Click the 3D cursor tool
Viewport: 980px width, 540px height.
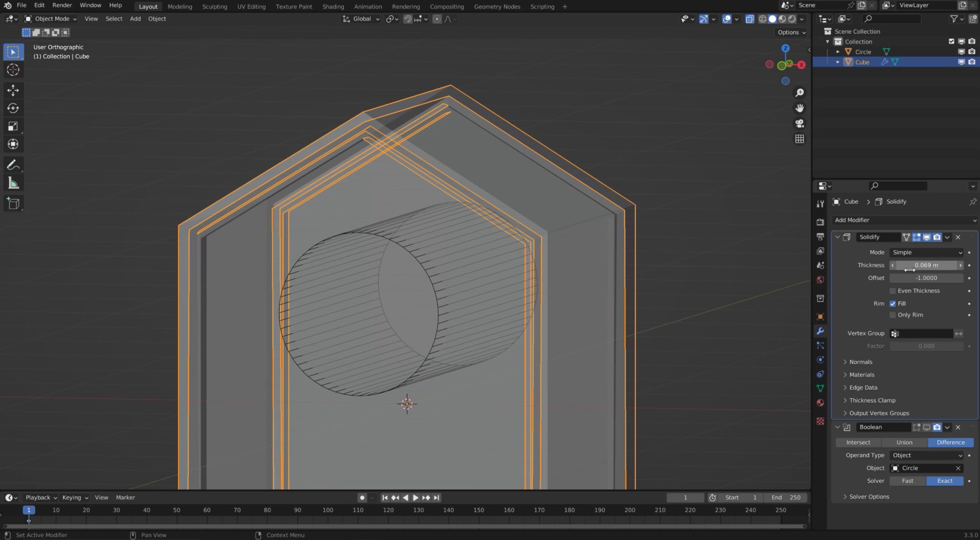pyautogui.click(x=13, y=70)
